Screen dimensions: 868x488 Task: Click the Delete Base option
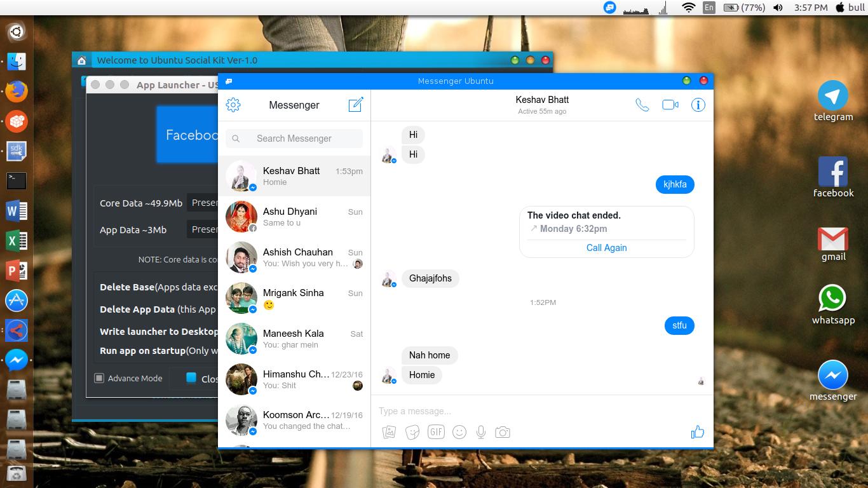point(126,287)
